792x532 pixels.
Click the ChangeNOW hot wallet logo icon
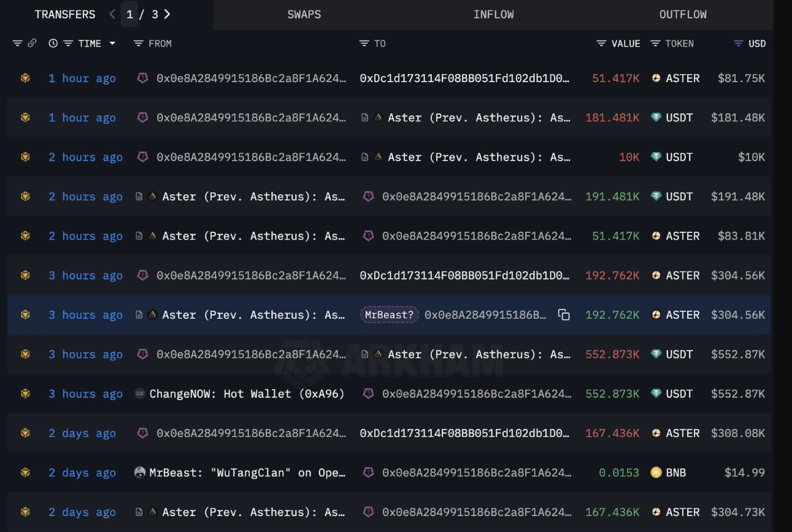click(140, 394)
